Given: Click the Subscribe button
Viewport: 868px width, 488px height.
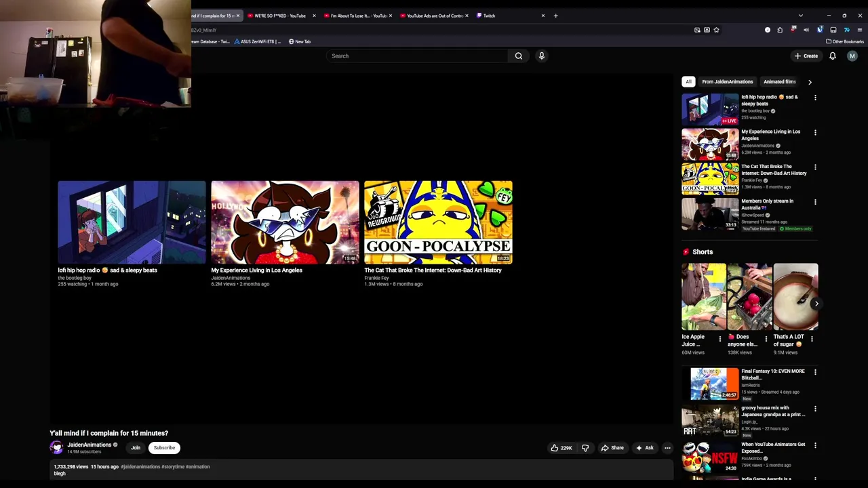Looking at the screenshot, I should [x=164, y=447].
